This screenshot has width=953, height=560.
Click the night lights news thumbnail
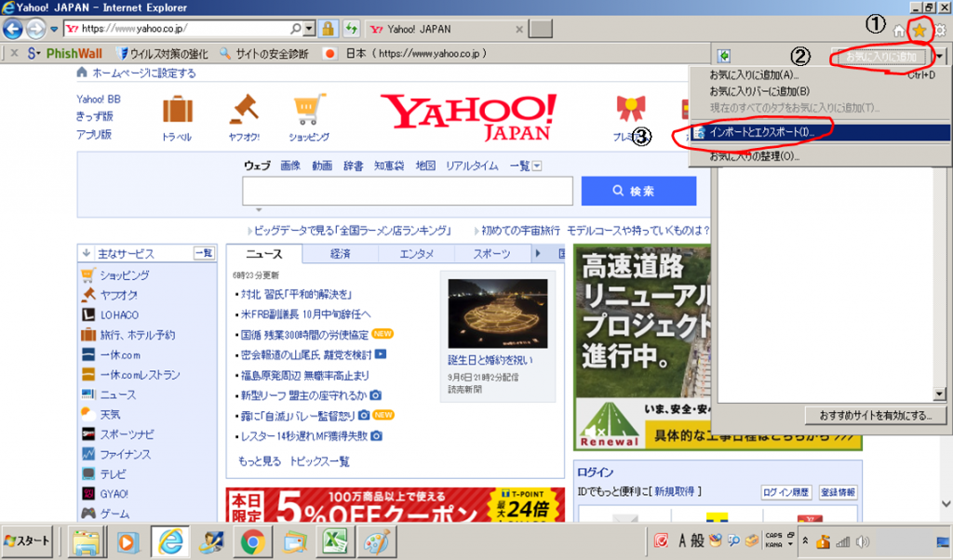click(x=498, y=313)
